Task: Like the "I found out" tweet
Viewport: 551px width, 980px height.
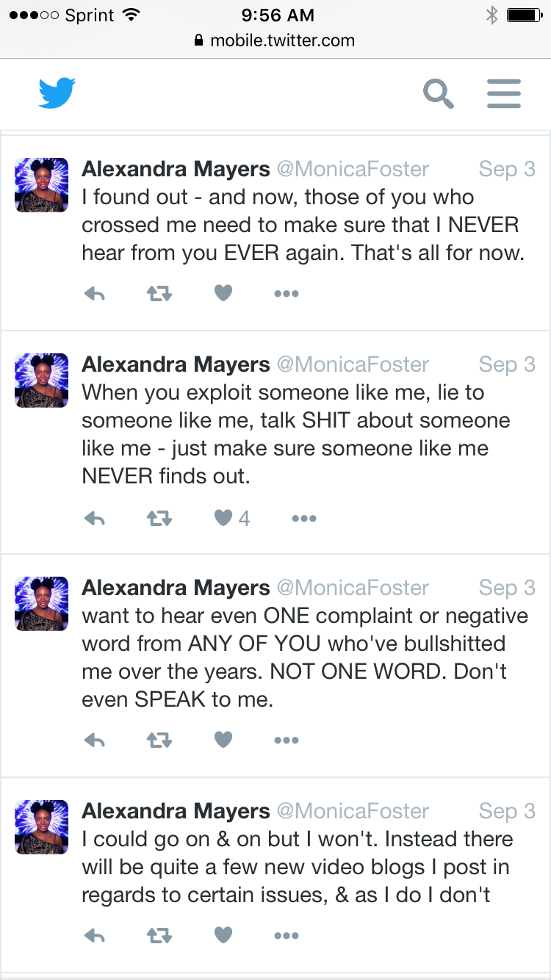Action: 223,294
